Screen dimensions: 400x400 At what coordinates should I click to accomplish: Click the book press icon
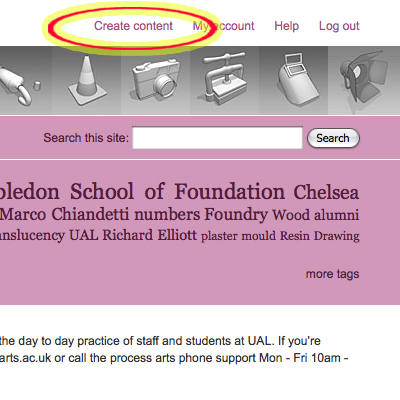(x=225, y=78)
